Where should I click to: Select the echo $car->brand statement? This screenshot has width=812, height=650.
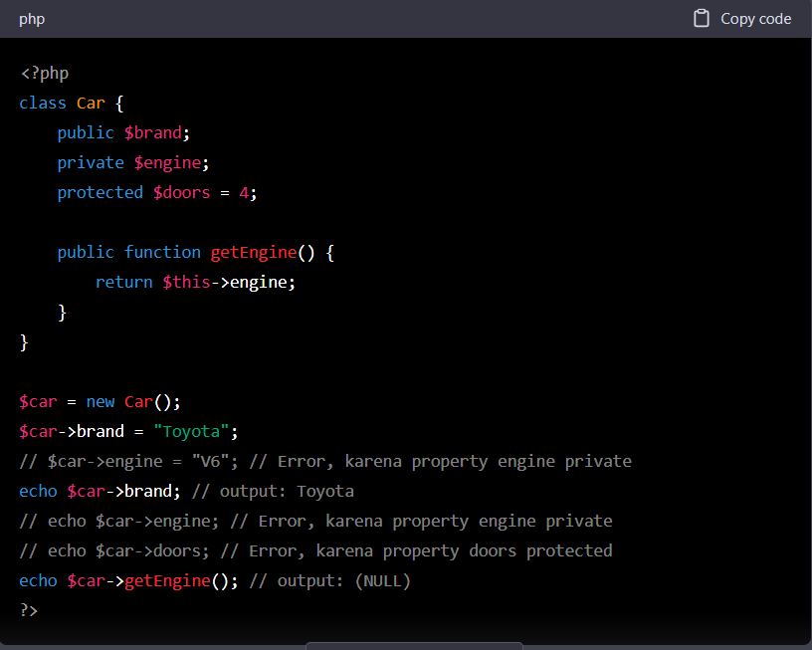pos(98,491)
